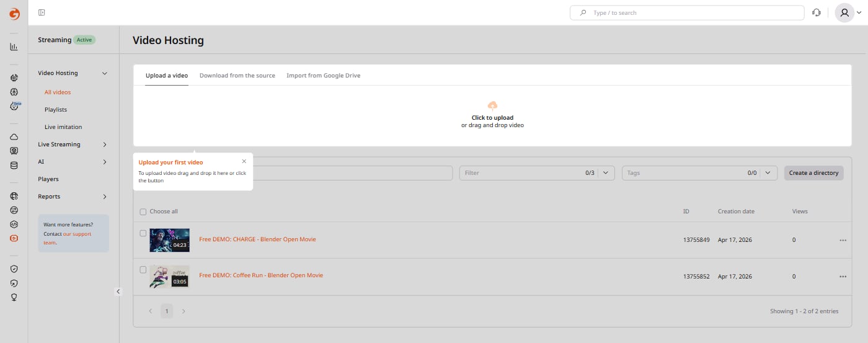Open the lightbulb icon at rail bottom
The image size is (868, 343).
pos(14,297)
